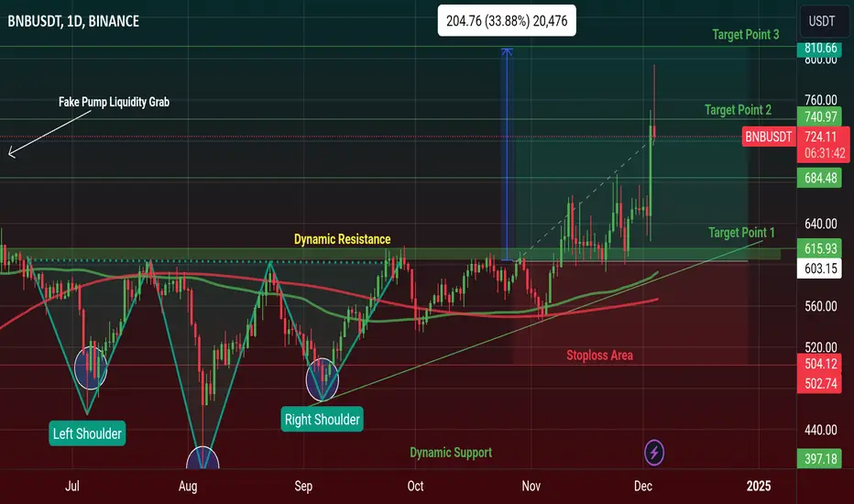Click the Nov label on time axis
The image size is (854, 504).
point(531,486)
